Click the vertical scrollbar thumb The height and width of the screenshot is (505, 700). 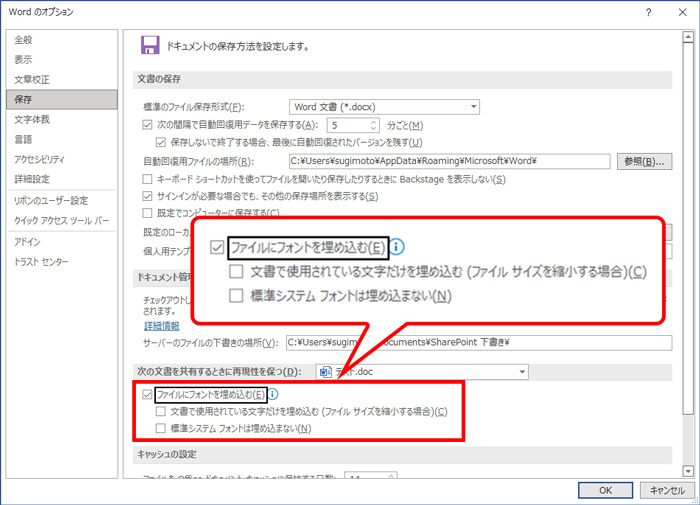tap(688, 229)
